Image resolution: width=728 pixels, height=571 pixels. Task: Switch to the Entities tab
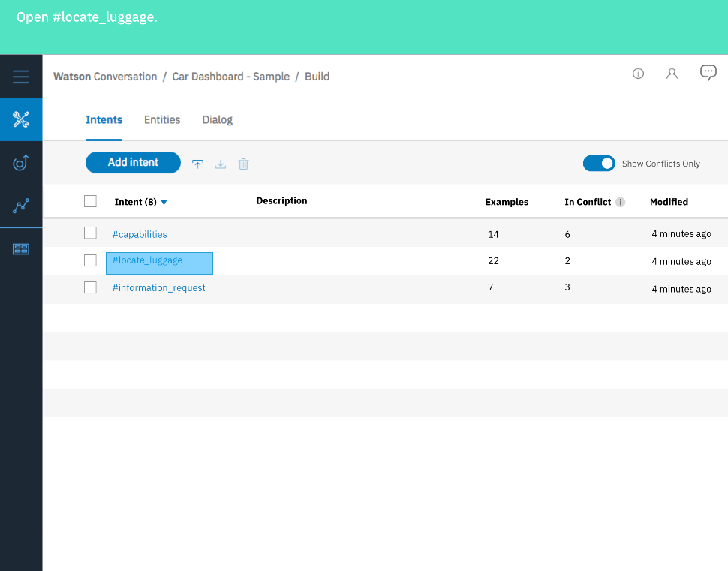click(162, 120)
